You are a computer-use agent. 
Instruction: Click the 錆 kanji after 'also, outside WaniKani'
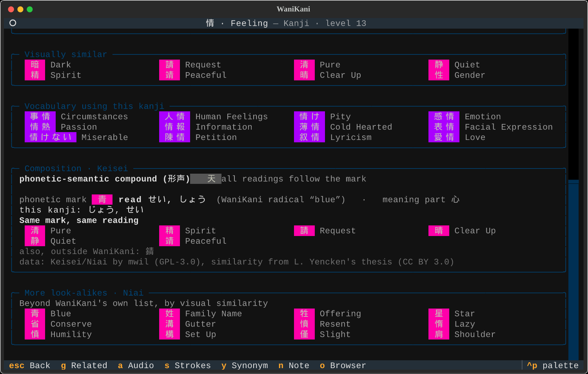coord(150,251)
